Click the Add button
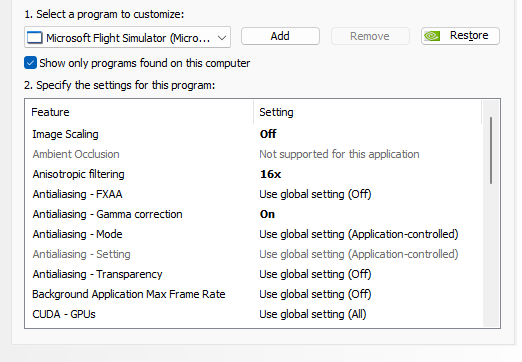Screen dimensions: 522x362 click(280, 36)
